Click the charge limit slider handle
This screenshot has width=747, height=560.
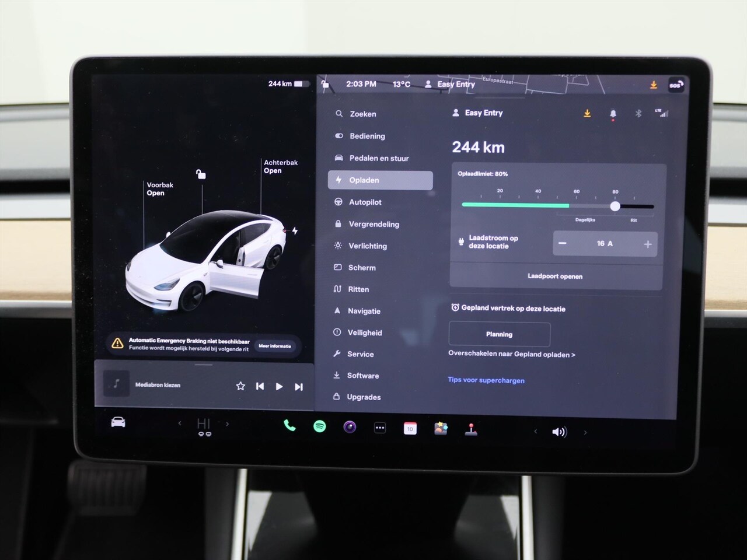[615, 206]
